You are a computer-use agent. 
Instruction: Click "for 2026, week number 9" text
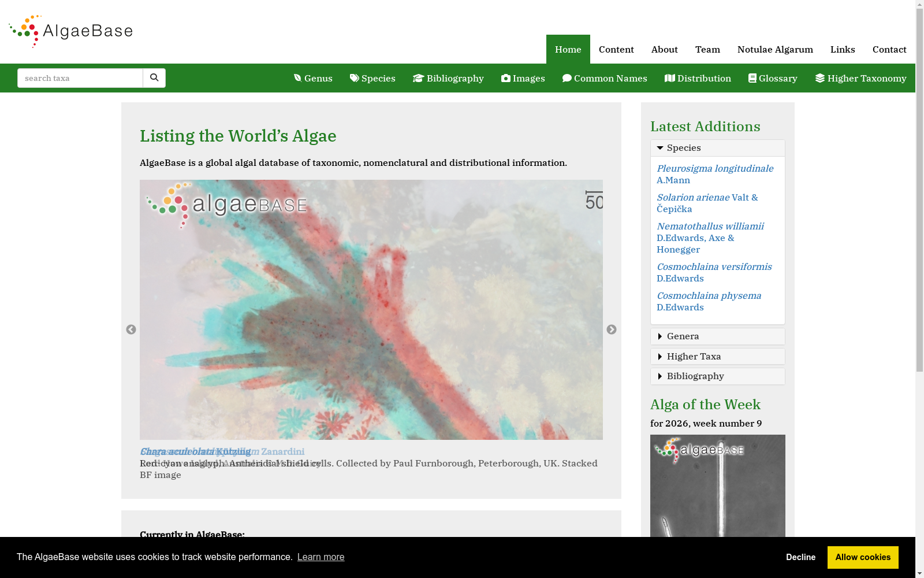pyautogui.click(x=706, y=423)
